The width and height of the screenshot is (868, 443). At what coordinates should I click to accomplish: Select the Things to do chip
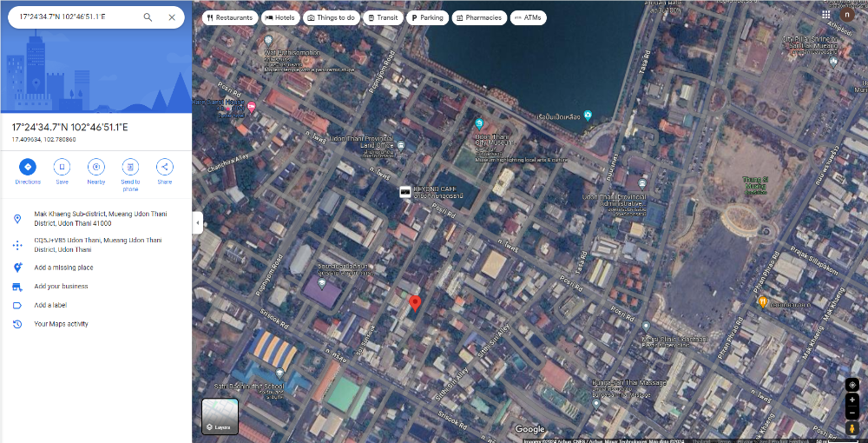[331, 17]
